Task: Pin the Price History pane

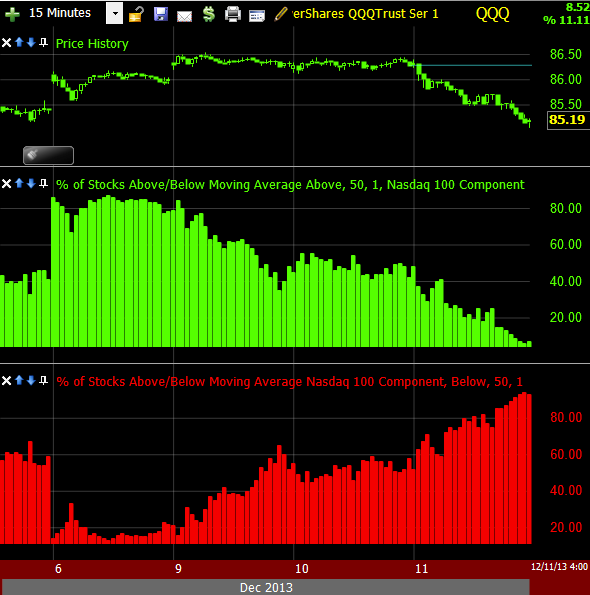Action: pos(44,42)
